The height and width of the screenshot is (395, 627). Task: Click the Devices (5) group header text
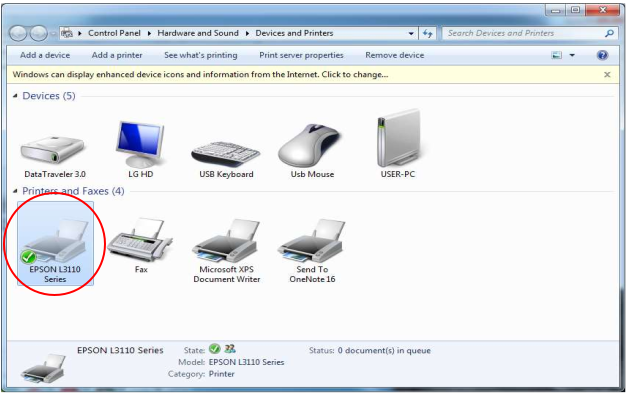coord(49,96)
